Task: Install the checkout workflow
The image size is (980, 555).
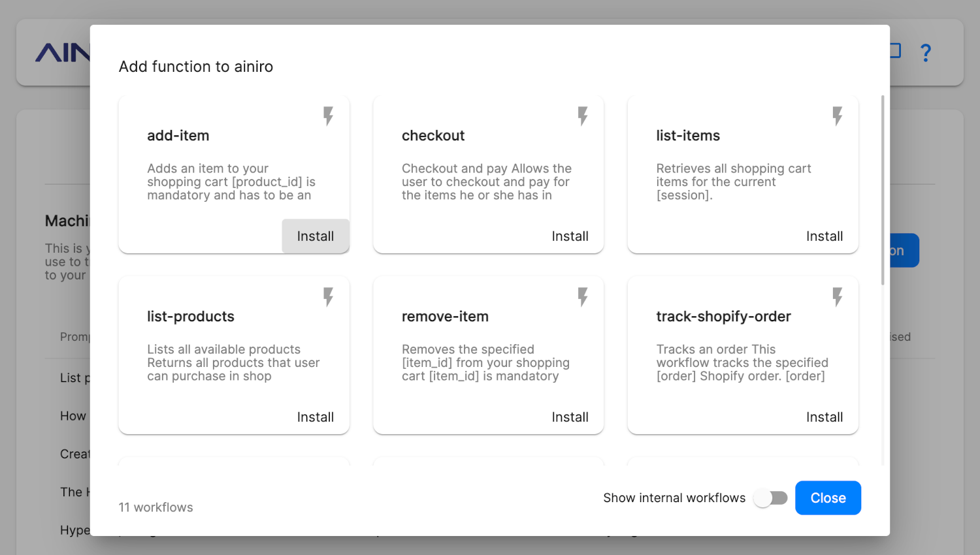Action: (570, 236)
